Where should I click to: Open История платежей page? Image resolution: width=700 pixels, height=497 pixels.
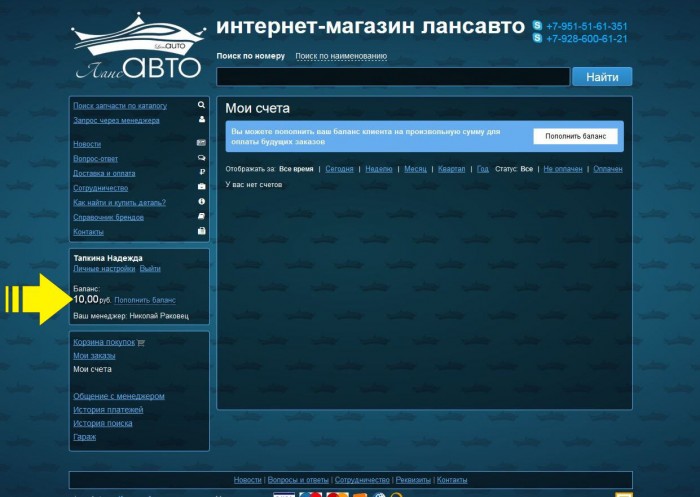tap(108, 410)
